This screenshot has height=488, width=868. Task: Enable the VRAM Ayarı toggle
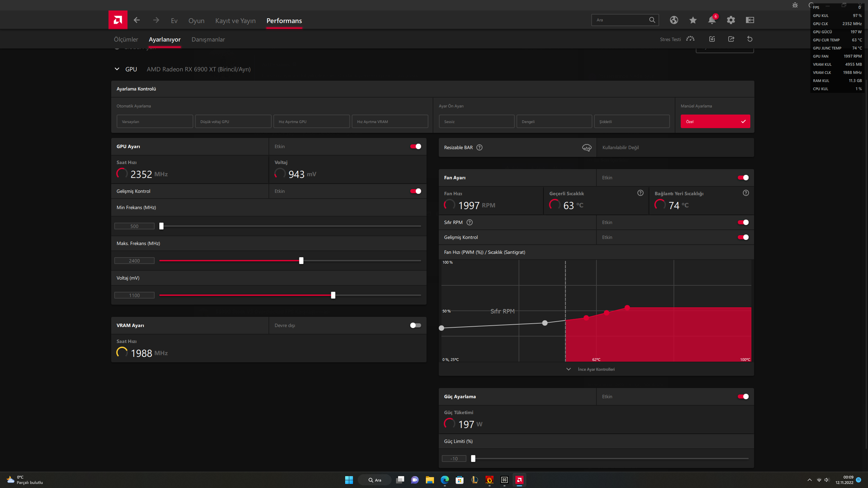415,325
